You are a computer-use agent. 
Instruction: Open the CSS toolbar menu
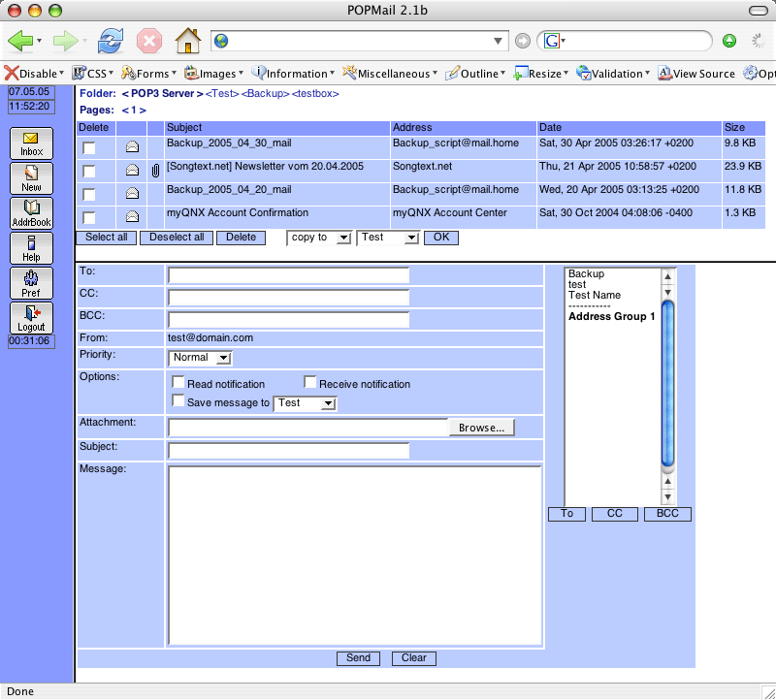(x=93, y=74)
